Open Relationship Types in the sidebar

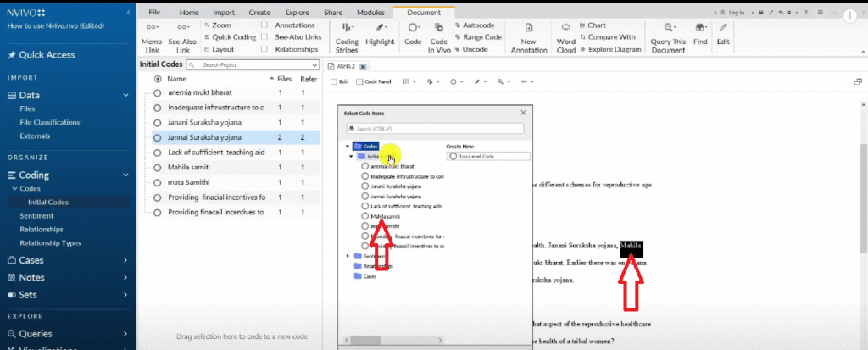pyautogui.click(x=50, y=242)
